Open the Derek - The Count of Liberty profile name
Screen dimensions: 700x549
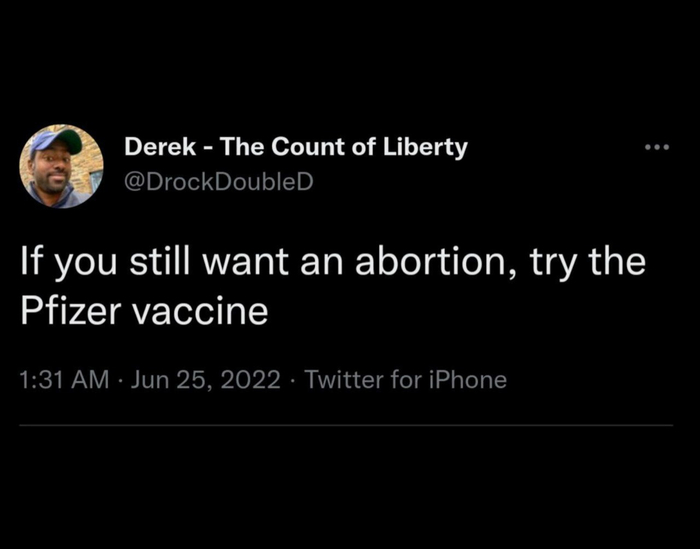point(296,147)
